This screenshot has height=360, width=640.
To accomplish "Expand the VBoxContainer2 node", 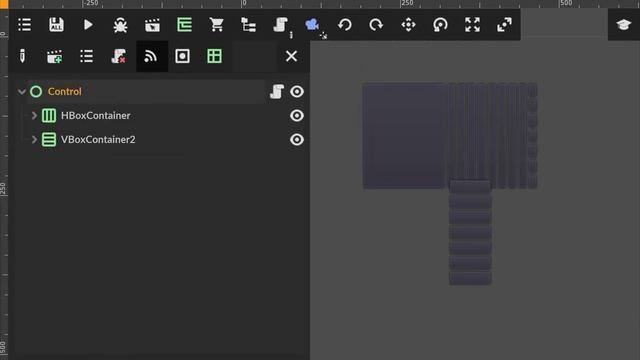I will point(34,140).
